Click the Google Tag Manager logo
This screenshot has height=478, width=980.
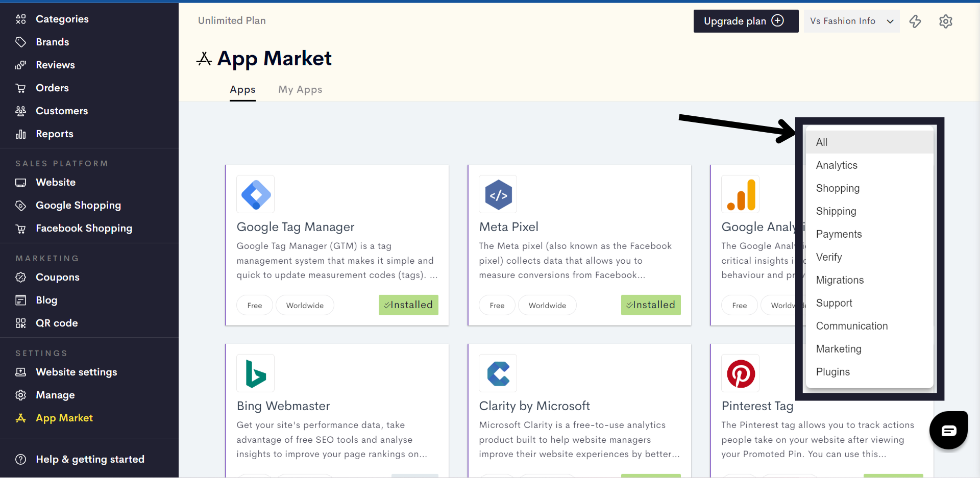[256, 194]
